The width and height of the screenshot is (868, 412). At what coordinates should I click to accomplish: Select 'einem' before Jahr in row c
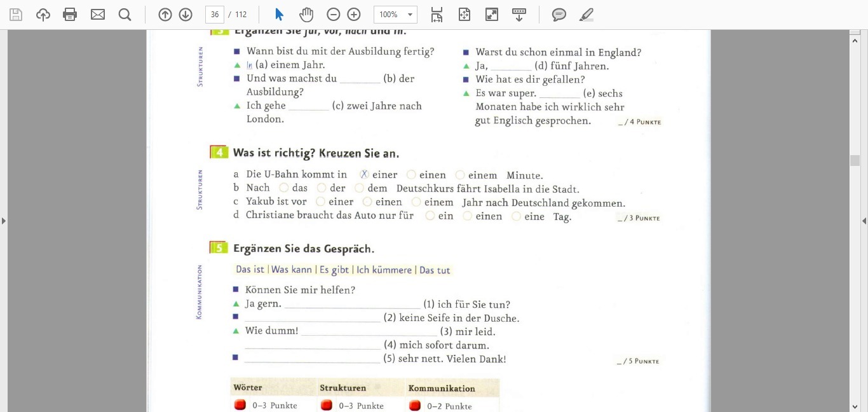coord(416,202)
